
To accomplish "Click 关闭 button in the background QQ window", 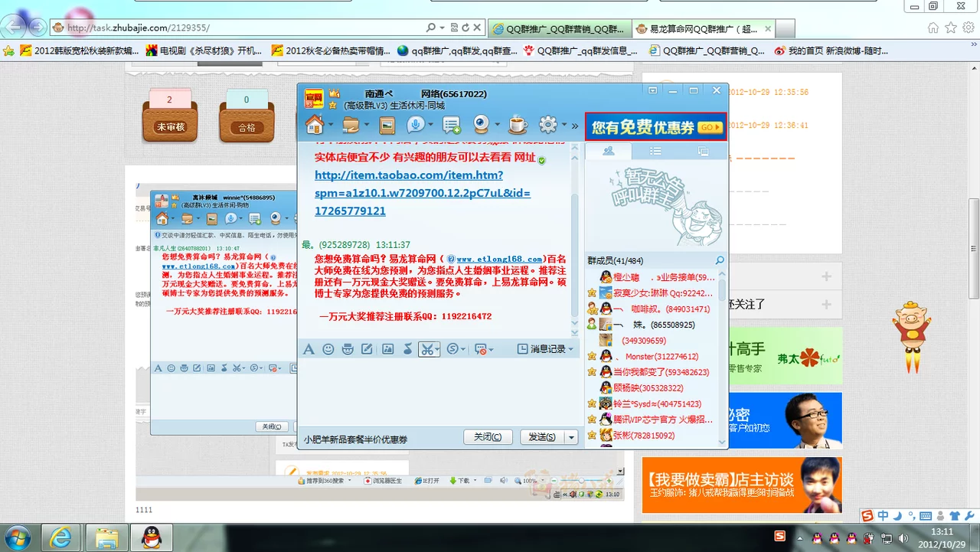I will (x=273, y=426).
